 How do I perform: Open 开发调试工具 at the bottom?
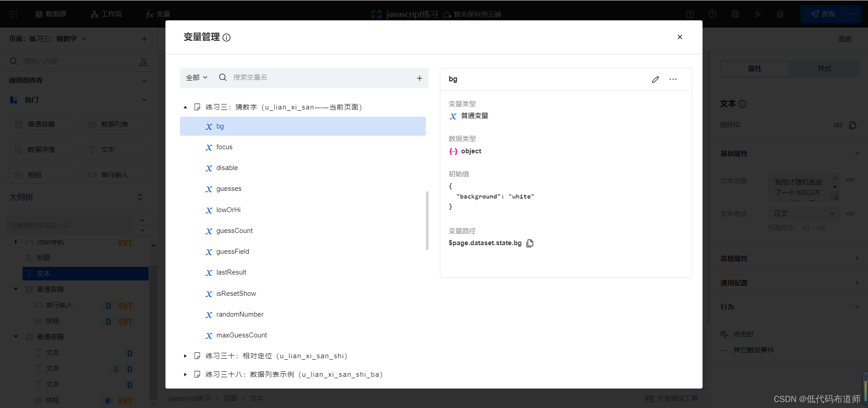(672, 399)
